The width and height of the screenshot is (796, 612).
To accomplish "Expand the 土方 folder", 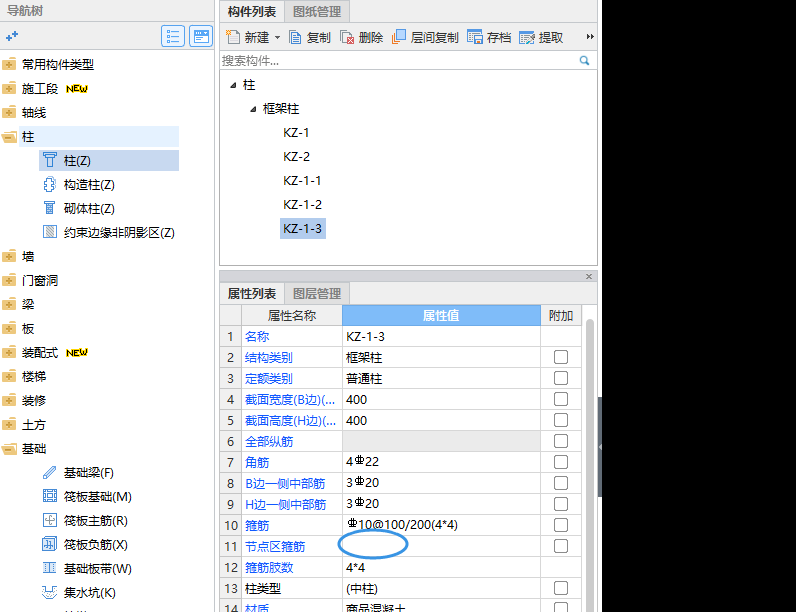I will click(9, 425).
